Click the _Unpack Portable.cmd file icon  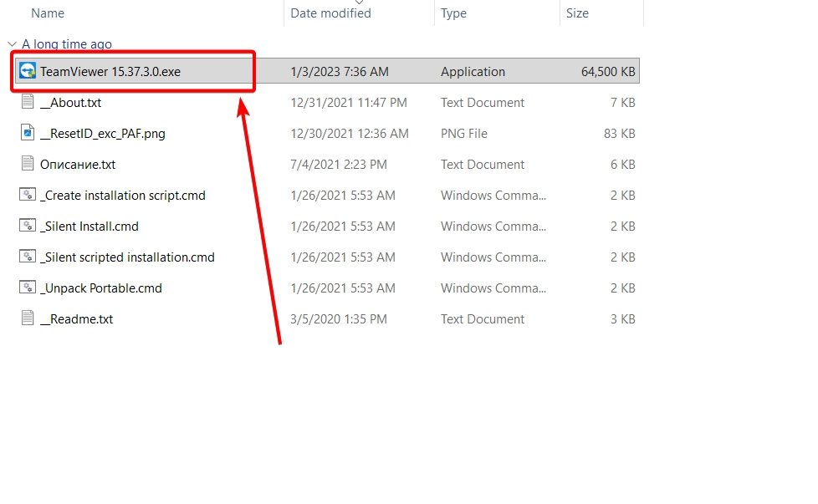pyautogui.click(x=28, y=288)
